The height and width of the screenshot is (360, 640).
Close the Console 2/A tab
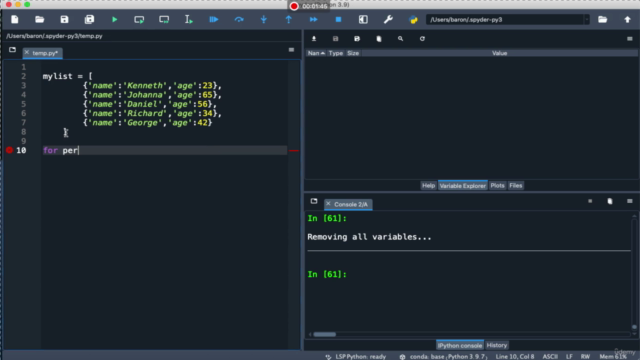tap(328, 204)
